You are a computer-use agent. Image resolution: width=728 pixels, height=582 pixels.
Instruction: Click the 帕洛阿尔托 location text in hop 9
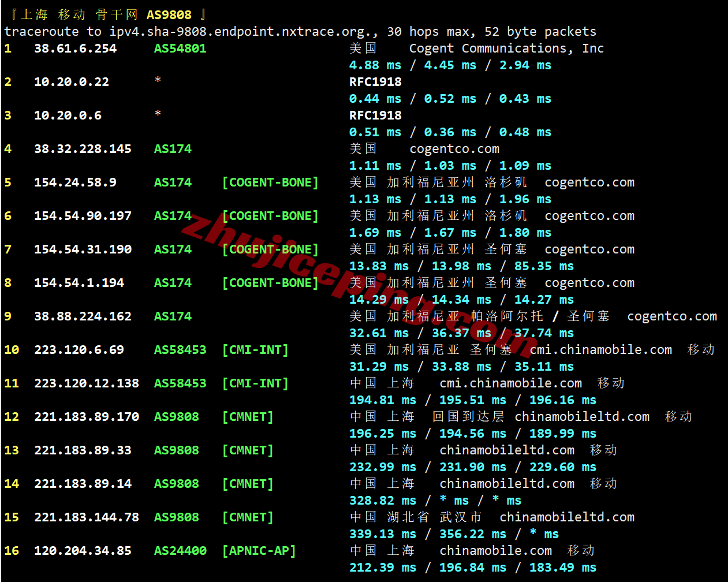click(x=507, y=316)
